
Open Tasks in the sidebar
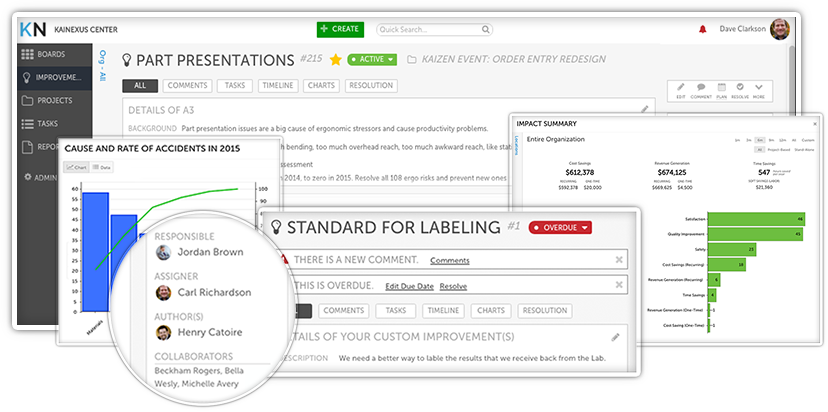54,124
